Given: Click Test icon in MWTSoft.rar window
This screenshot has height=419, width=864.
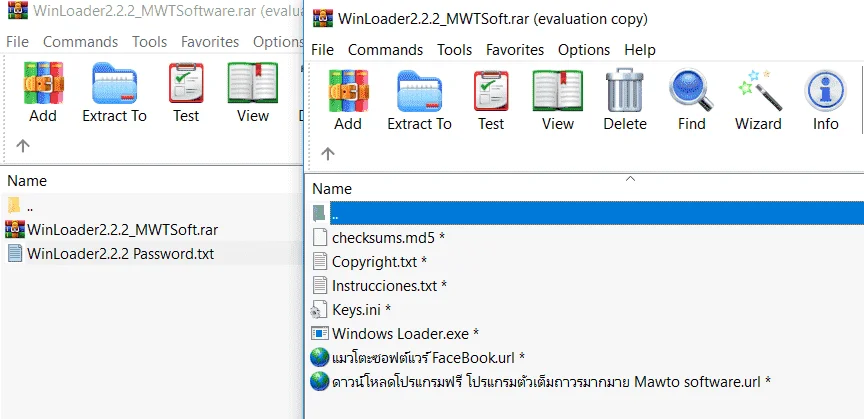Looking at the screenshot, I should click(x=491, y=92).
